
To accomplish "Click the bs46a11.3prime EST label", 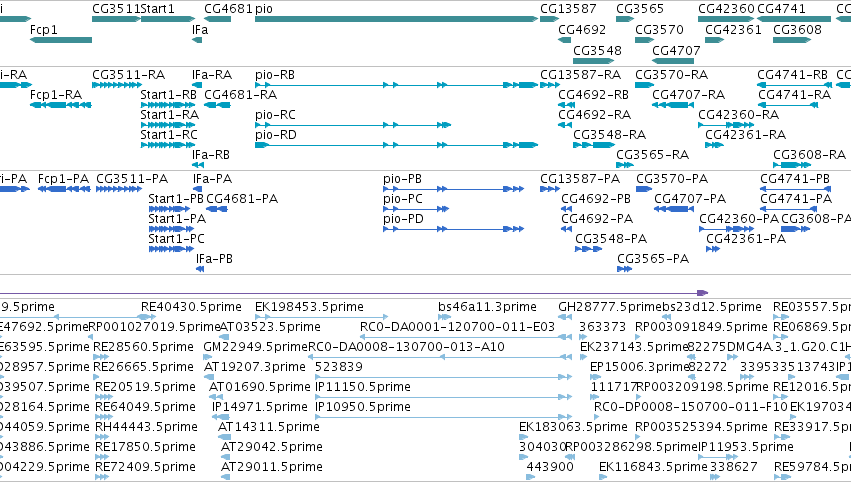I will 487,307.
